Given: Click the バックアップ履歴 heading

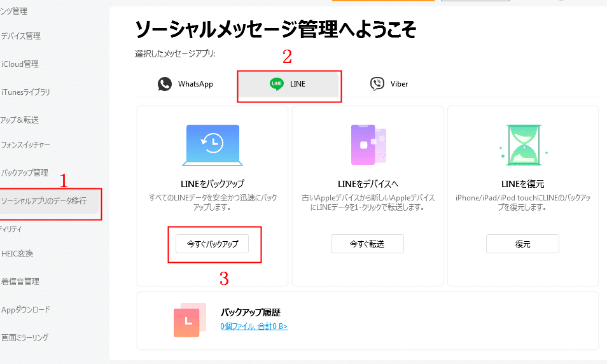Looking at the screenshot, I should 251,312.
